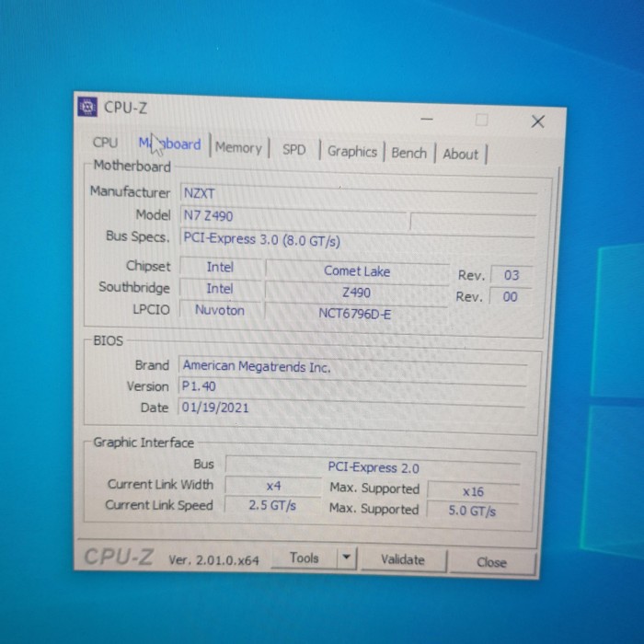Click the Close button at bottom

491,562
